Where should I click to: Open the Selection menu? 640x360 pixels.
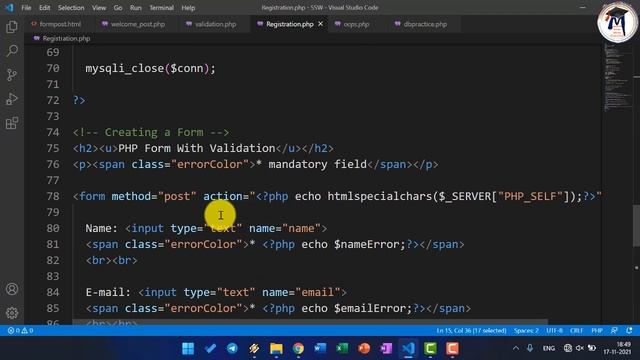coord(71,8)
